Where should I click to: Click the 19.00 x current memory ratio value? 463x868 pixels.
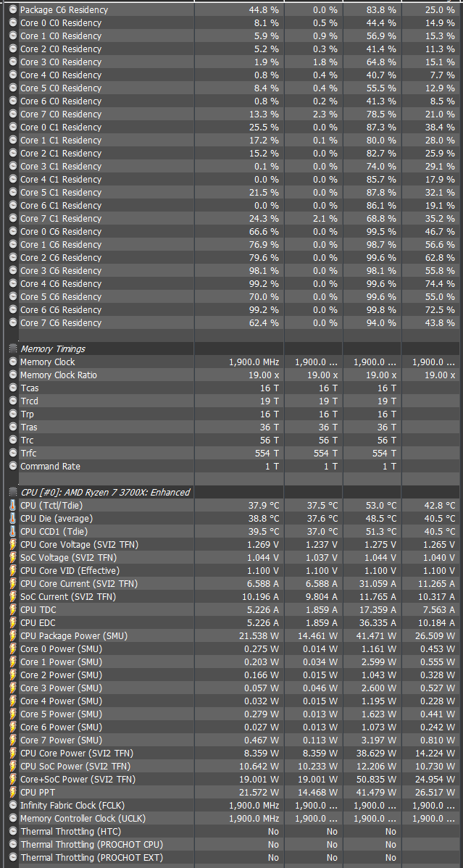click(x=263, y=375)
